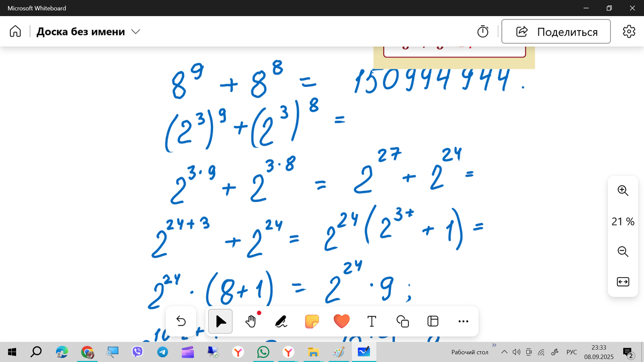
Task: Click the Рабочий стол taskbar toolbar
Action: pos(470,352)
